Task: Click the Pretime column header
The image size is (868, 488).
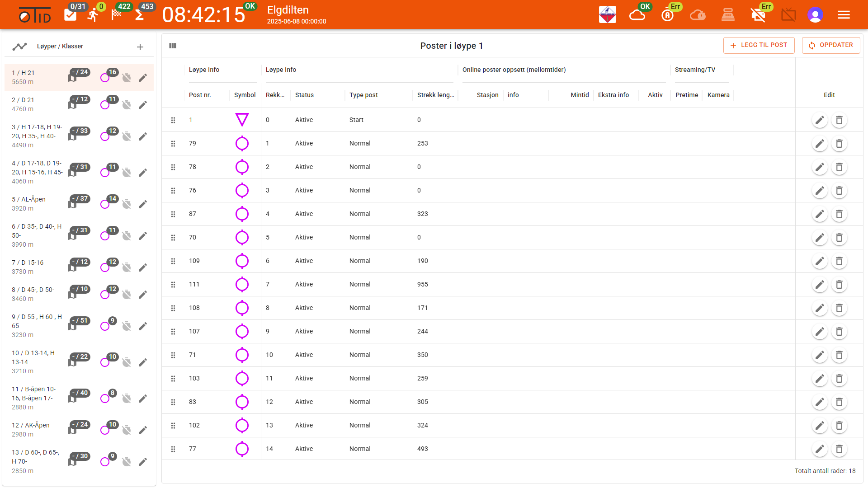Action: tap(687, 95)
